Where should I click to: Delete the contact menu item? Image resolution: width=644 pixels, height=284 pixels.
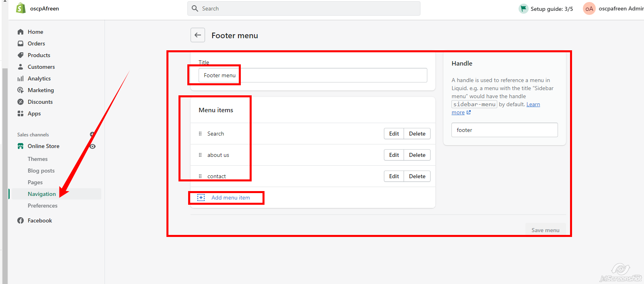coord(417,176)
